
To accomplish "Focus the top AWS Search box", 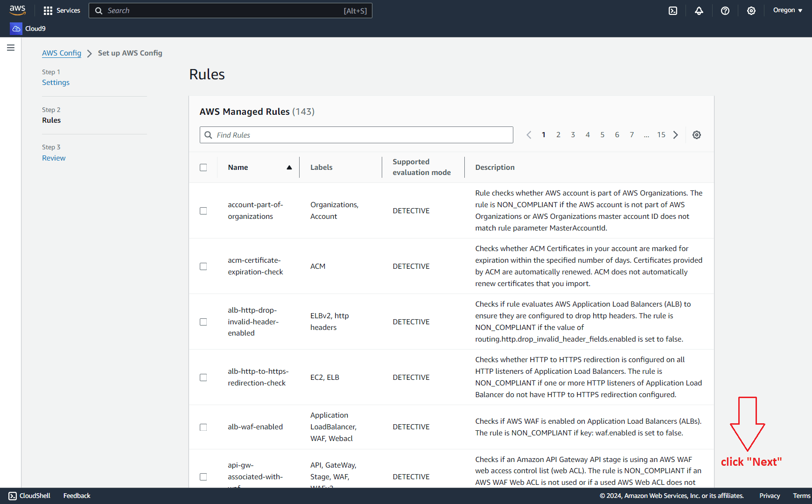I will click(231, 11).
